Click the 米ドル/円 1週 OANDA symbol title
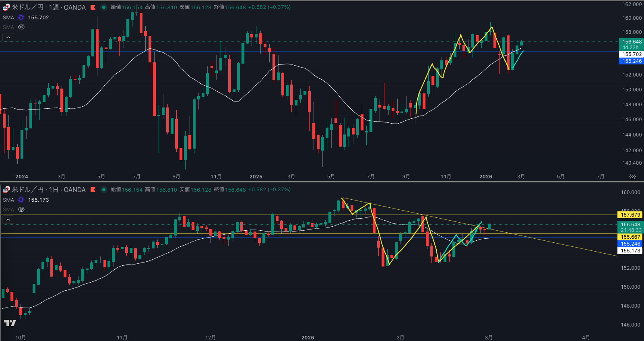The image size is (644, 341). pyautogui.click(x=48, y=7)
